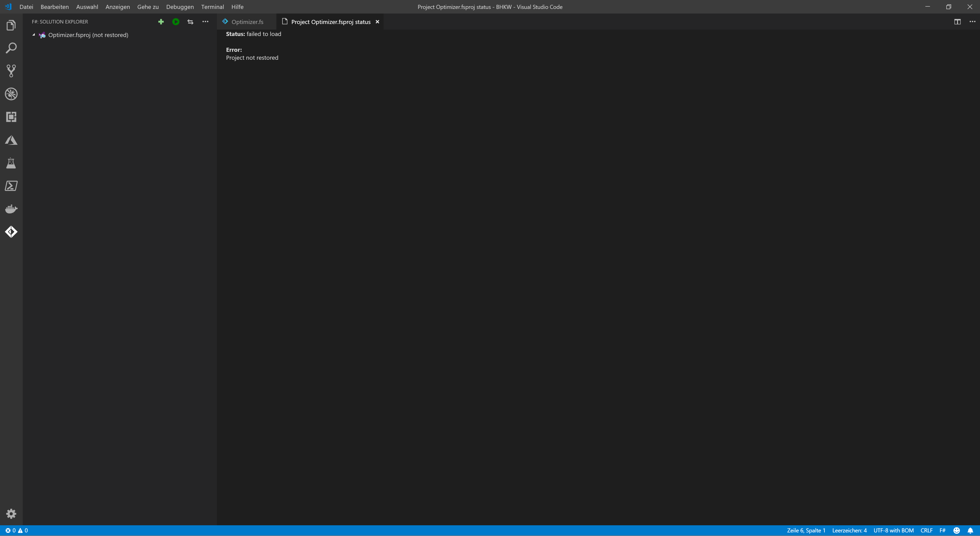
Task: Add a new project with the green plus button
Action: point(161,22)
